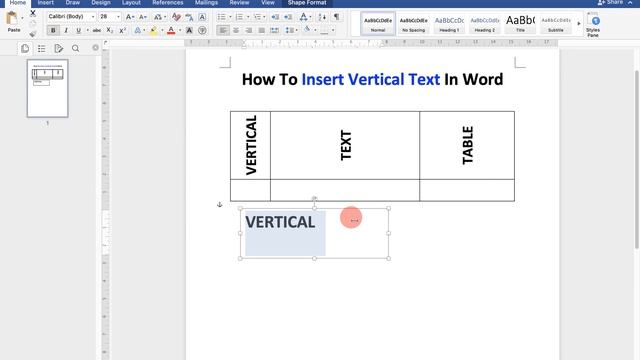The width and height of the screenshot is (640, 360).
Task: Apply the No Spacing style
Action: point(413,24)
